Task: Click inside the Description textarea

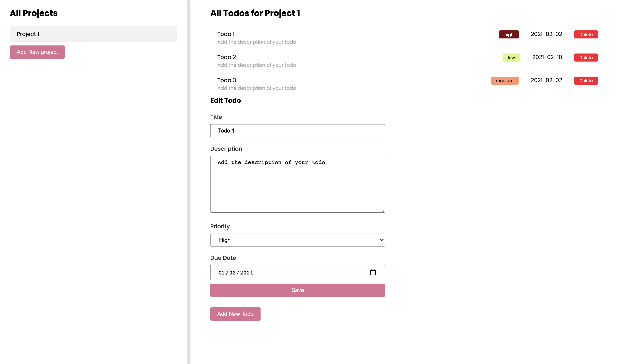Action: click(x=297, y=184)
